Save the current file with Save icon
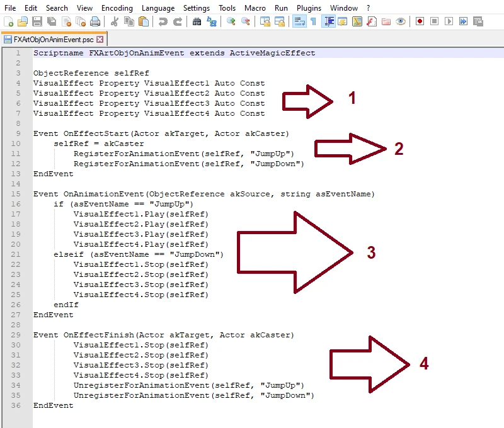The width and height of the screenshot is (504, 428). [x=37, y=21]
